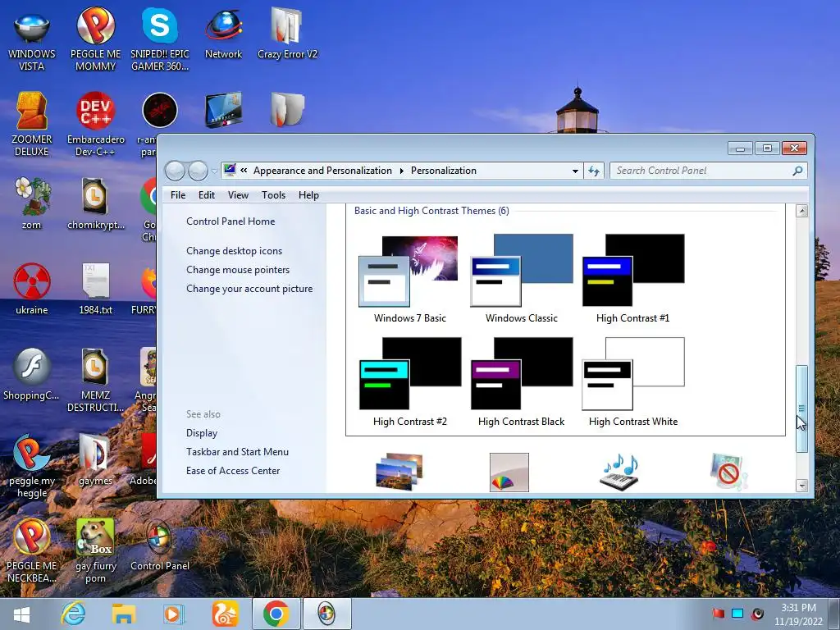The height and width of the screenshot is (630, 840).
Task: Open the Network desktop icon
Action: [x=223, y=34]
